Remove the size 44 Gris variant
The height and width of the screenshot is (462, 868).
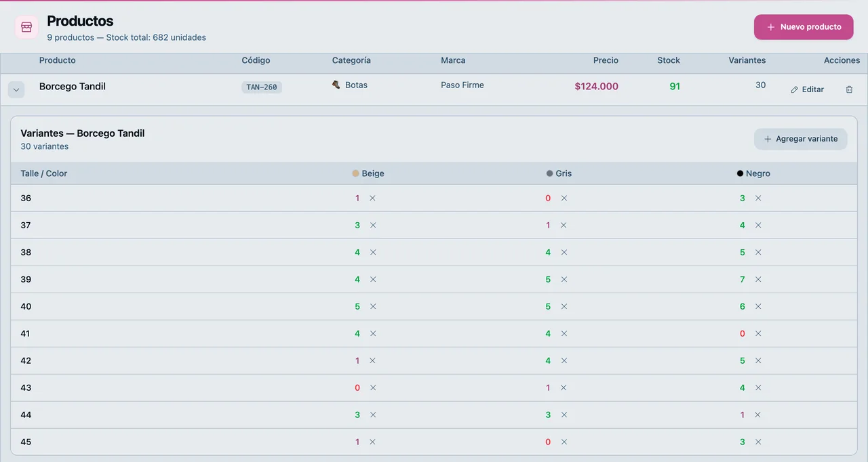[x=564, y=415]
